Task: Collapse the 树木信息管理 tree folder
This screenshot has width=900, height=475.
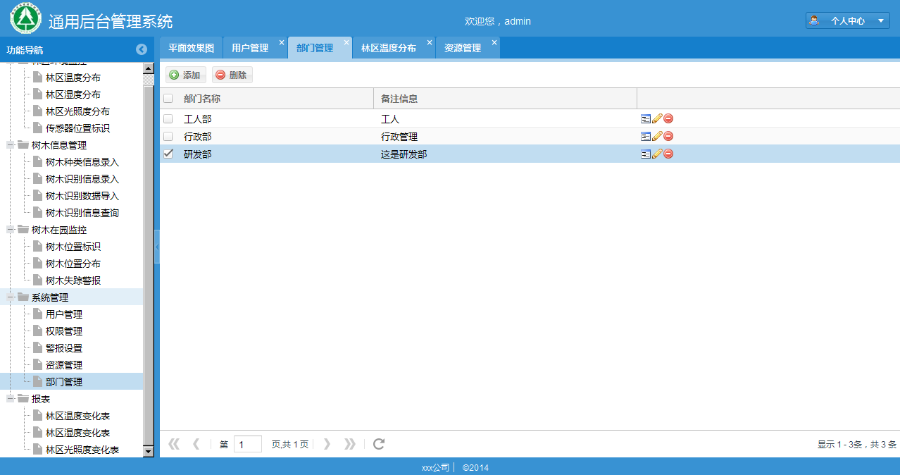Action: 10,145
